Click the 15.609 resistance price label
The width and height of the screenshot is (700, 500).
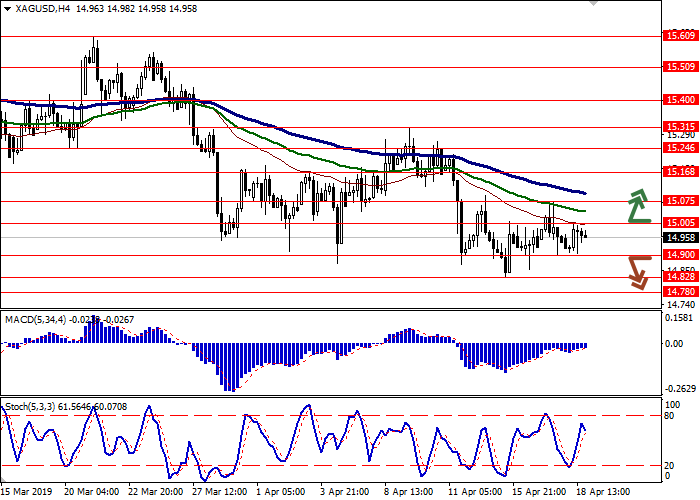680,36
